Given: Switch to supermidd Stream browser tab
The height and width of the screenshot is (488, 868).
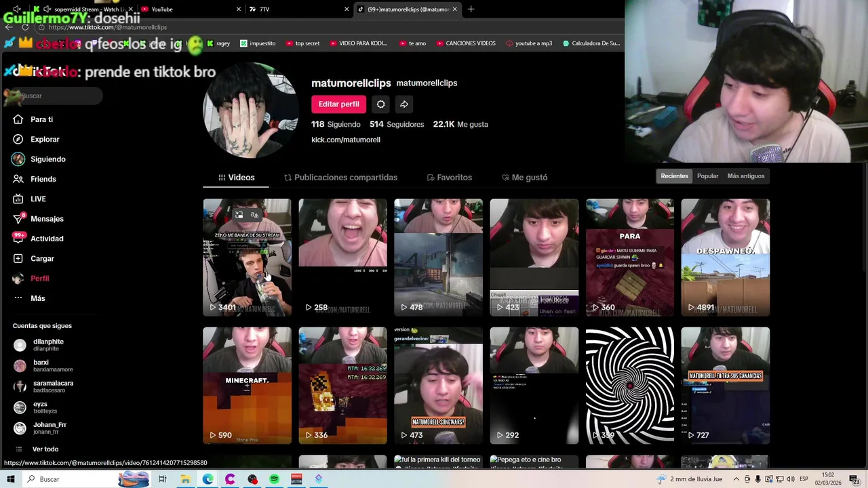Looking at the screenshot, I should [x=83, y=9].
